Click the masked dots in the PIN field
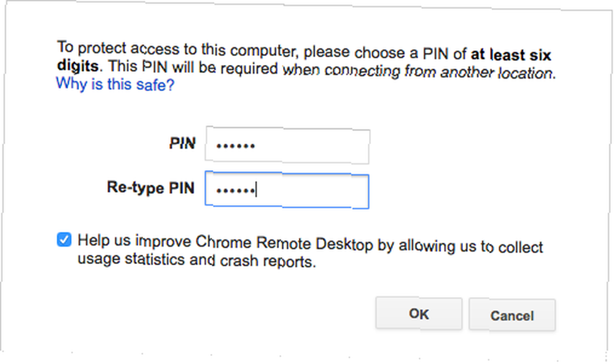 (x=236, y=146)
